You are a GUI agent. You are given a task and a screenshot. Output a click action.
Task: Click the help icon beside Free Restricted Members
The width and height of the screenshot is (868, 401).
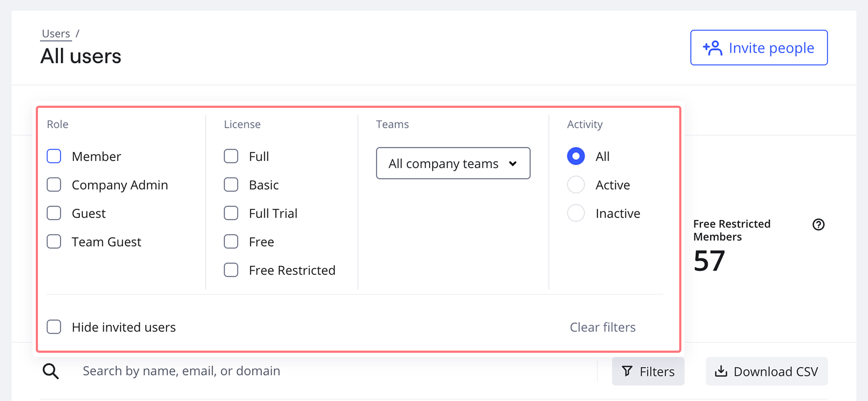818,224
